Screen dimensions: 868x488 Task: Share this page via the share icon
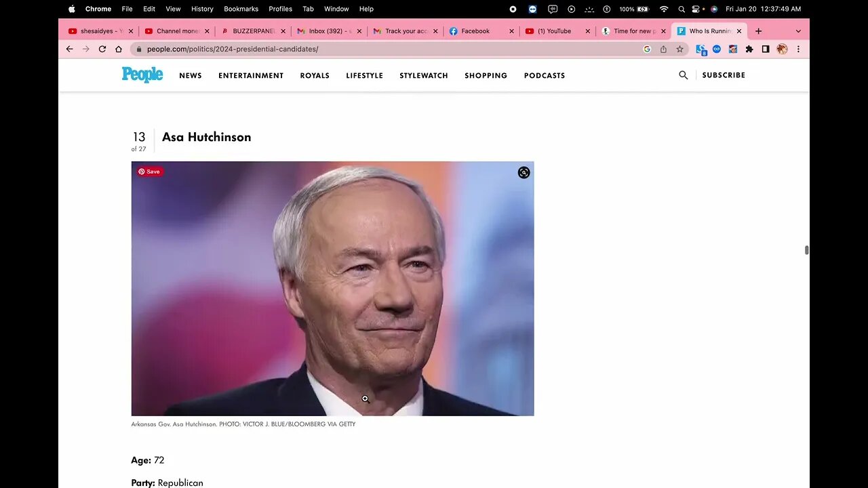(x=663, y=49)
